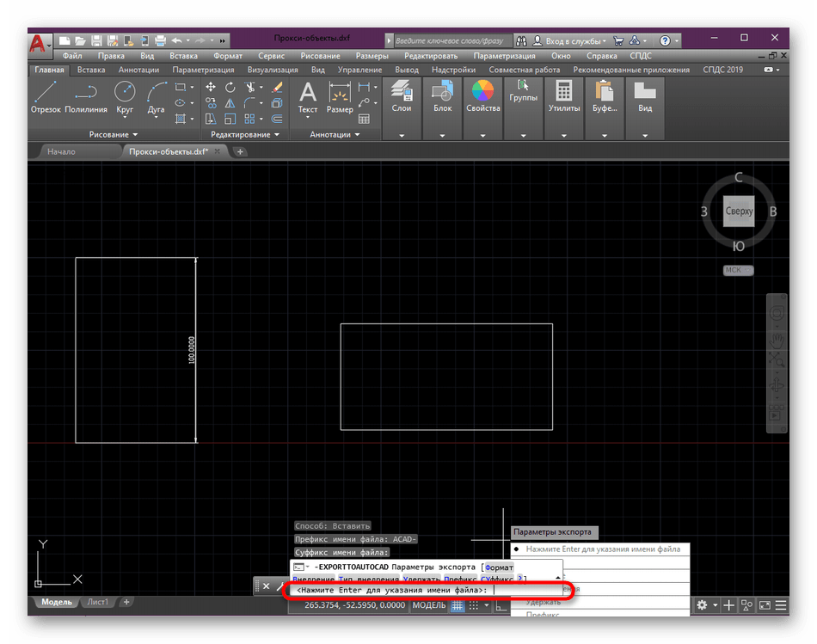Toggle snap mode next to grid button
This screenshot has height=644, width=817.
[x=474, y=605]
